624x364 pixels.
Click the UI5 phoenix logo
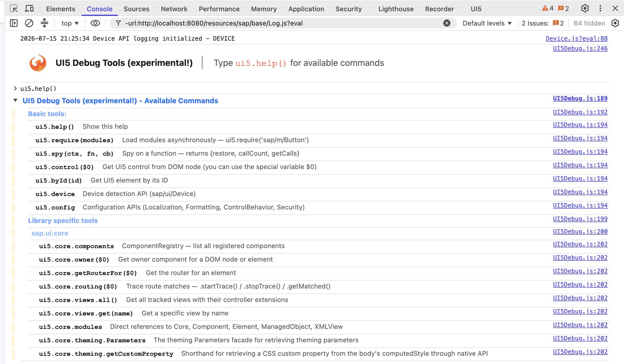click(x=38, y=63)
